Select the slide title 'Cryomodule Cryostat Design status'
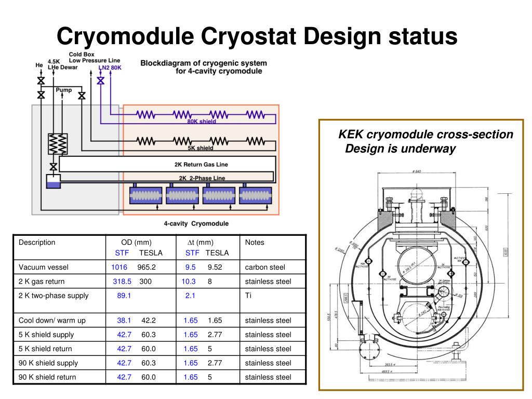The width and height of the screenshot is (532, 399). (x=257, y=36)
